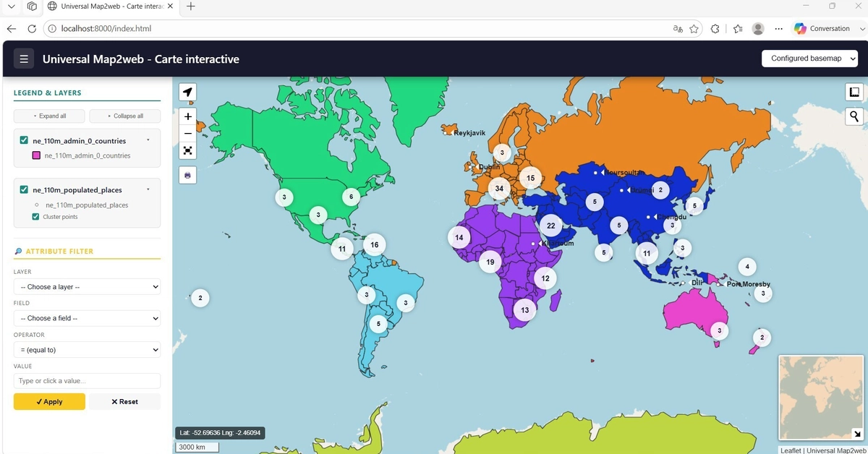This screenshot has width=868, height=454.
Task: Click the overview minimap thumbnail
Action: (x=820, y=397)
